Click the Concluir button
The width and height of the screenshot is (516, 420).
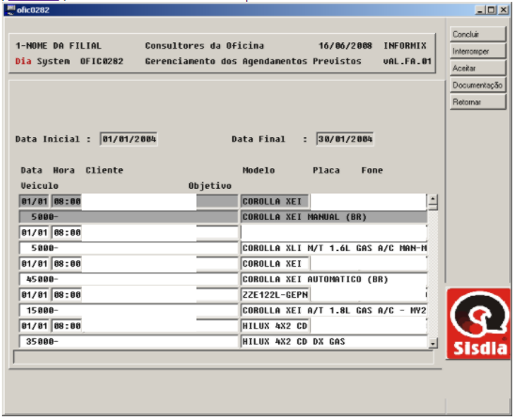tap(477, 34)
